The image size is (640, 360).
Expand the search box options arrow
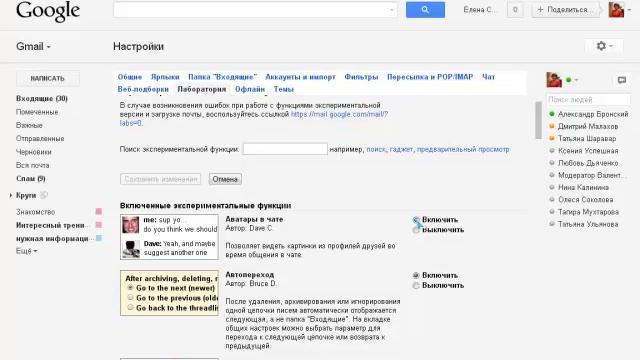[392, 10]
